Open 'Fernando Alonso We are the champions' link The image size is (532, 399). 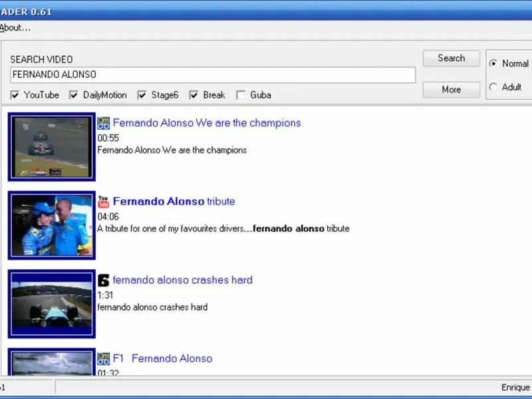pos(207,123)
